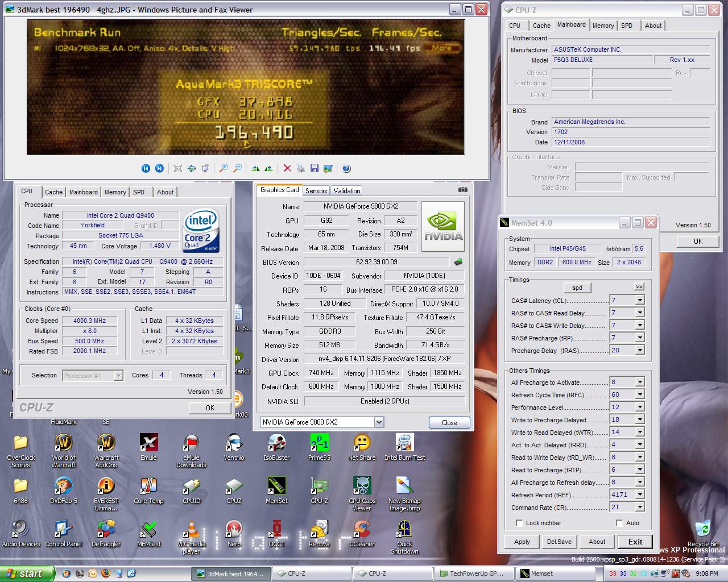
Task: Zoom in with magnifier plus icon
Action: (x=224, y=168)
